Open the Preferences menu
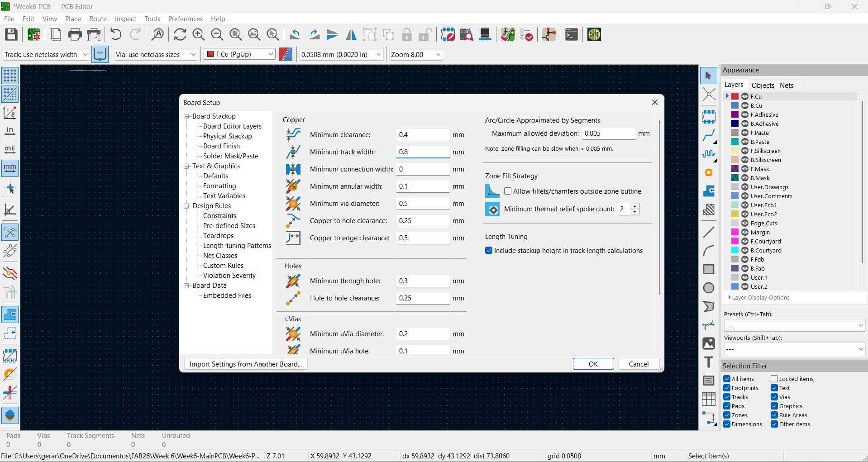868x462 pixels. (185, 19)
